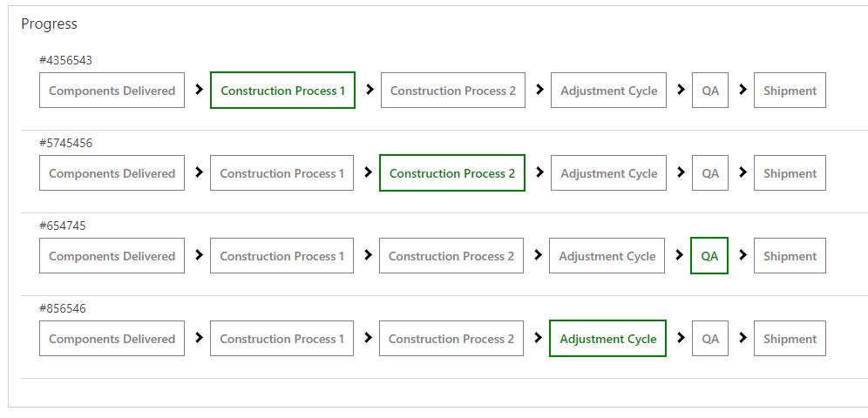Image resolution: width=868 pixels, height=418 pixels.
Task: Click Shipment step for order #4356543
Action: coord(790,91)
